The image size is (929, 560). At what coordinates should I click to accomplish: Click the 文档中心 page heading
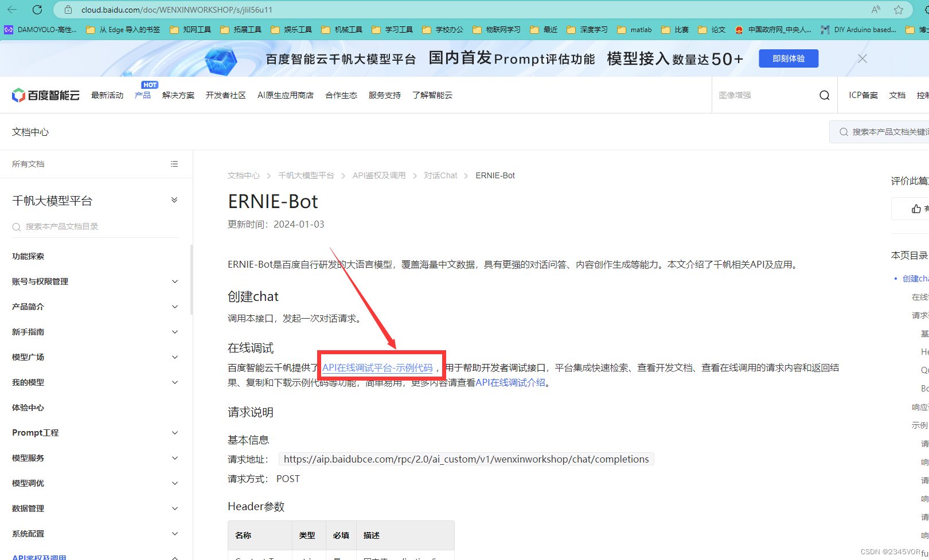(30, 132)
